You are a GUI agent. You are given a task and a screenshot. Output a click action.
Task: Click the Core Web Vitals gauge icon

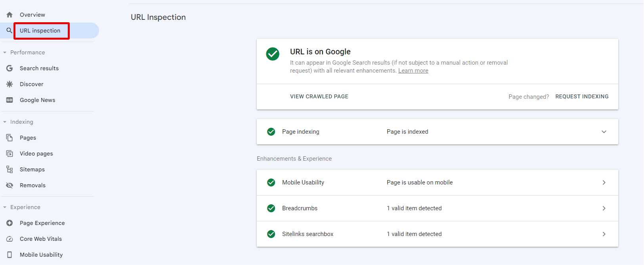pos(10,239)
